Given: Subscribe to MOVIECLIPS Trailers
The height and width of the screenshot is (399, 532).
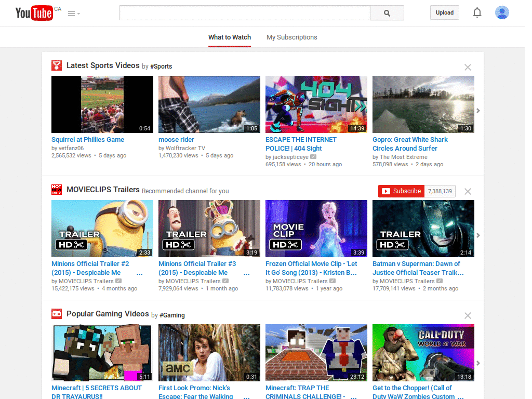Looking at the screenshot, I should point(402,191).
